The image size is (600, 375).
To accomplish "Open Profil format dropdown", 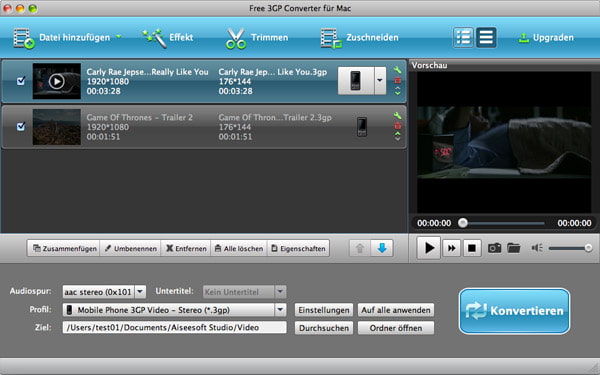I will 174,310.
